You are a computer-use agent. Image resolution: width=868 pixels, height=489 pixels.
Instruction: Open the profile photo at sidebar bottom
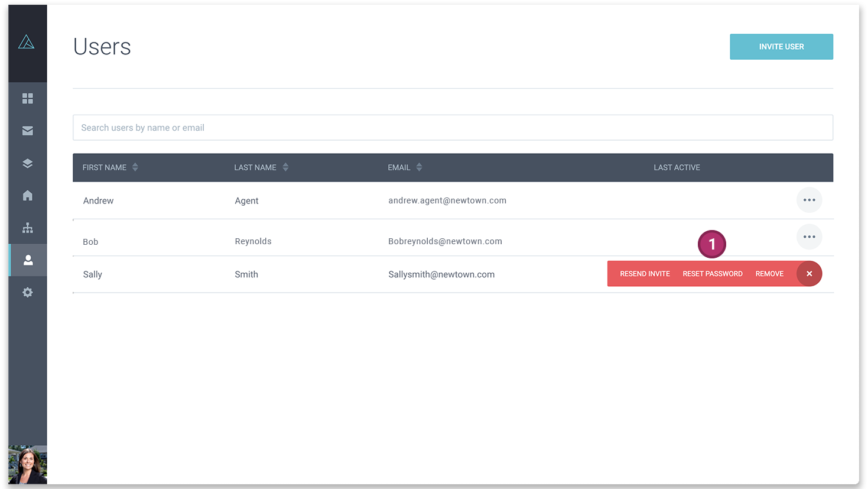[27, 465]
